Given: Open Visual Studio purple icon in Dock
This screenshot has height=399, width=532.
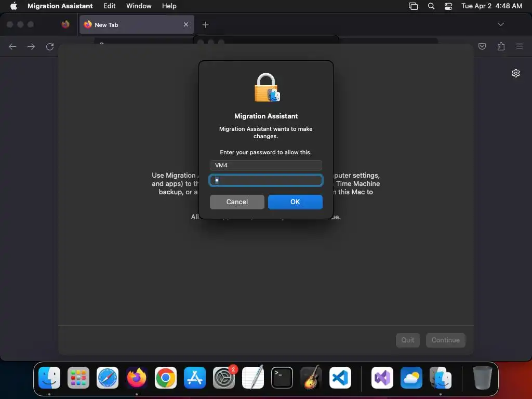Looking at the screenshot, I should coord(382,378).
